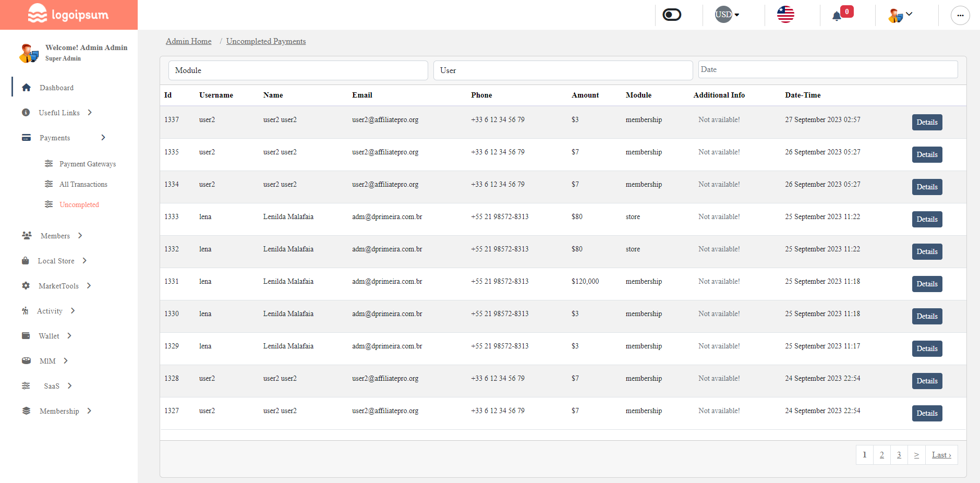Open Details for payment 1337
This screenshot has height=483, width=980.
pyautogui.click(x=926, y=122)
